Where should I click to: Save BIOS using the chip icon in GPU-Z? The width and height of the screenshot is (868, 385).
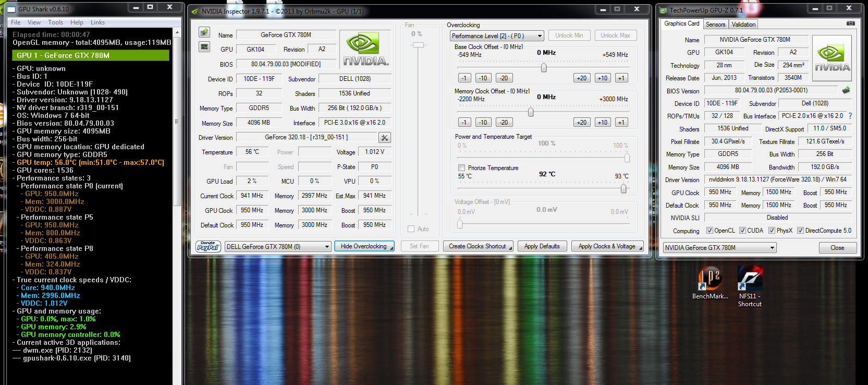846,90
